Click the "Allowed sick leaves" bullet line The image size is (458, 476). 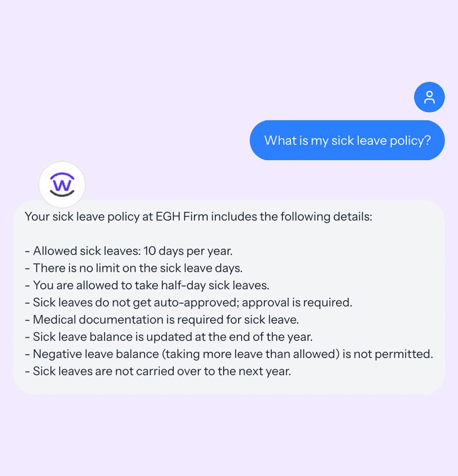(128, 251)
